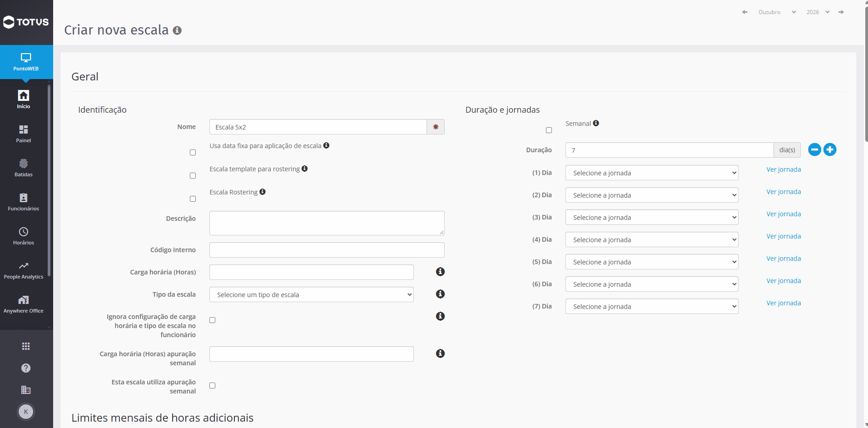
Task: Decrease duration with minus icon
Action: (x=815, y=149)
